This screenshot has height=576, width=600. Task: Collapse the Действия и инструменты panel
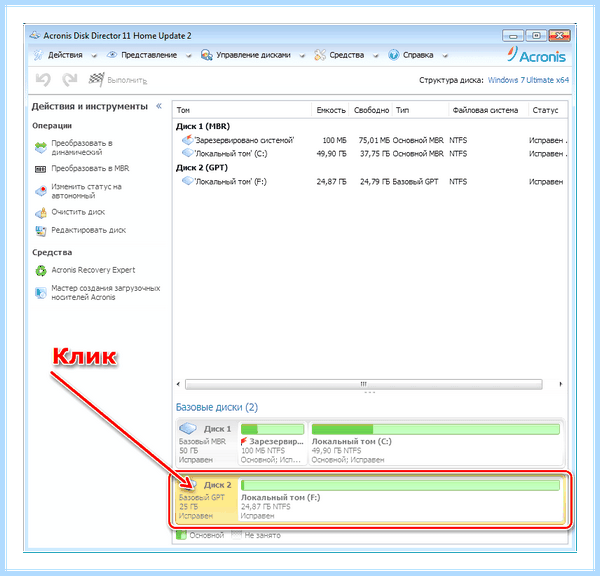click(x=159, y=106)
